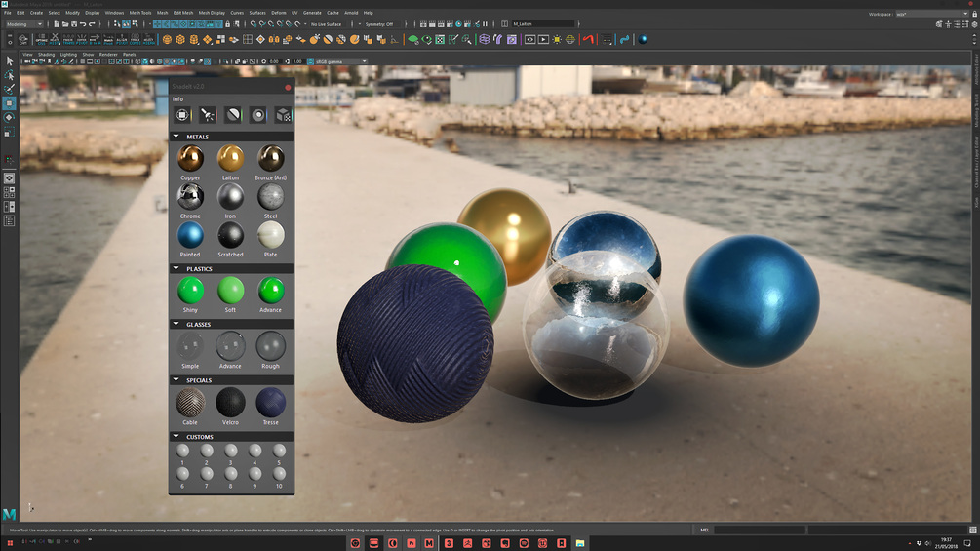
Task: Collapse the METALS section
Action: click(176, 137)
